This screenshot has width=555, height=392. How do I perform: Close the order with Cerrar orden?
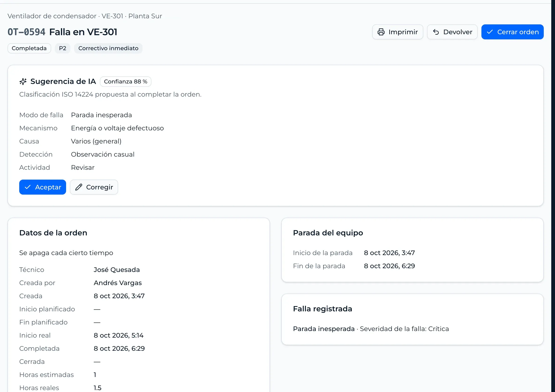click(512, 32)
